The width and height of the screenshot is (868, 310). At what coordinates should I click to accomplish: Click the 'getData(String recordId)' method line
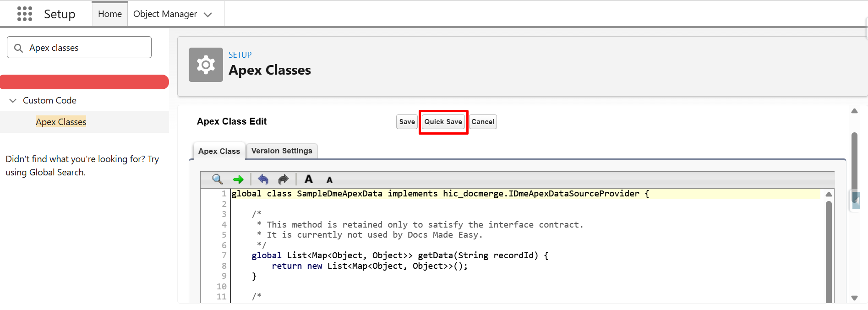point(400,256)
